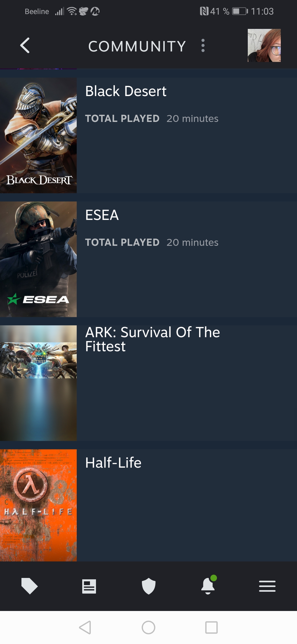
Task: Tap the ARK Survival cover thumbnail
Action: (38, 383)
